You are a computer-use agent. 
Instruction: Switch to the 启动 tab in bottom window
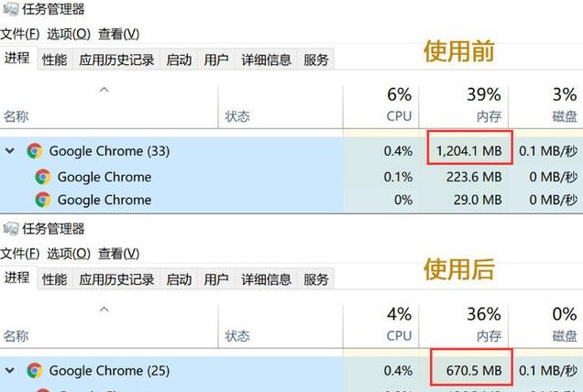coord(179,279)
